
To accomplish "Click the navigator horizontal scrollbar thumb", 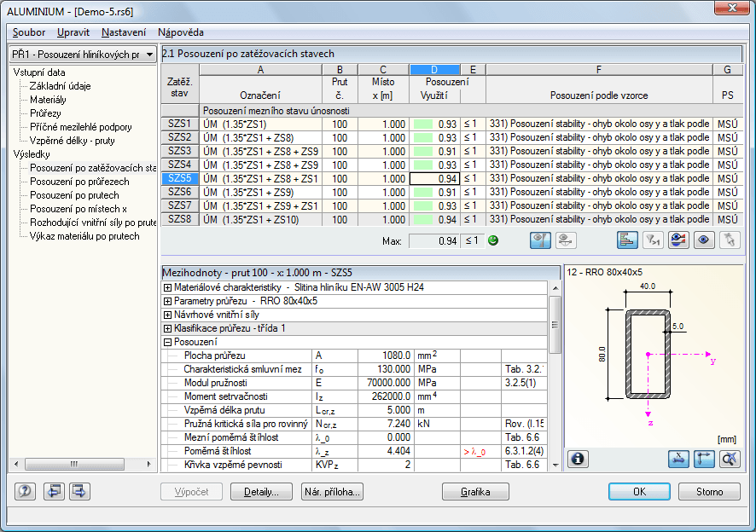I will (74, 464).
